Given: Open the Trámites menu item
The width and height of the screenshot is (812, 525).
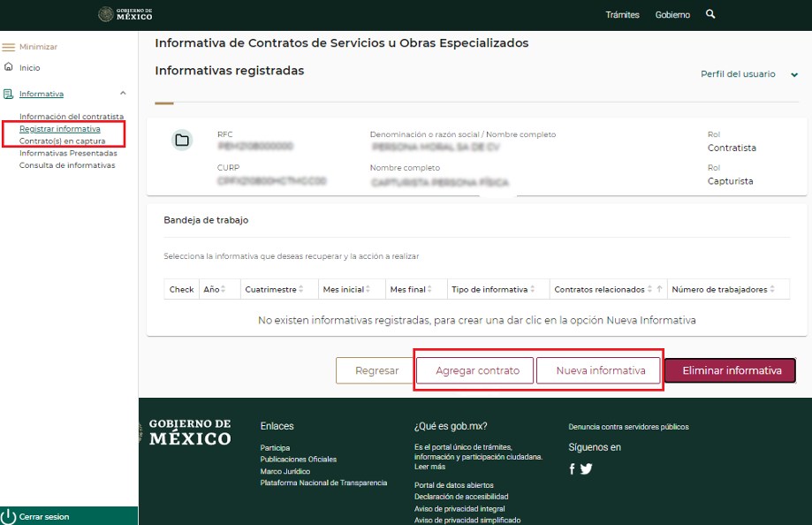Looking at the screenshot, I should click(623, 14).
